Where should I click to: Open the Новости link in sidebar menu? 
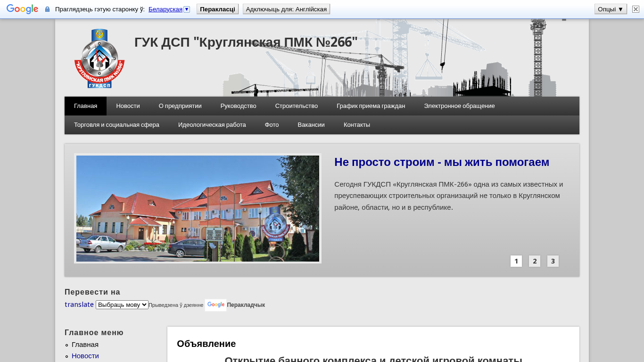pyautogui.click(x=85, y=356)
